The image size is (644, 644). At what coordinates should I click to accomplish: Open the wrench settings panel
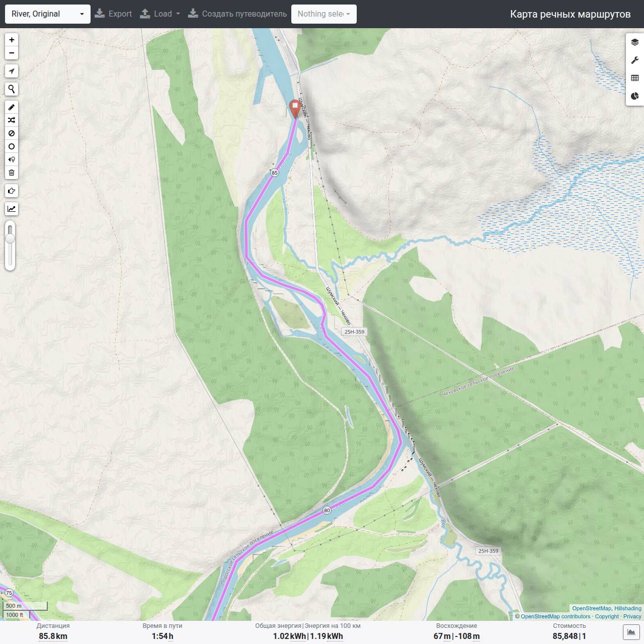(635, 60)
